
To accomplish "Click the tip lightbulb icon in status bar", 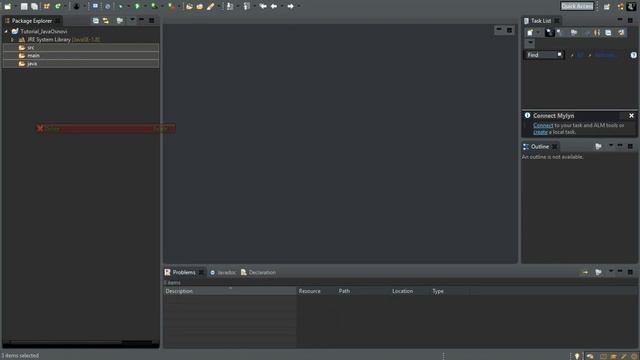I will tap(577, 356).
